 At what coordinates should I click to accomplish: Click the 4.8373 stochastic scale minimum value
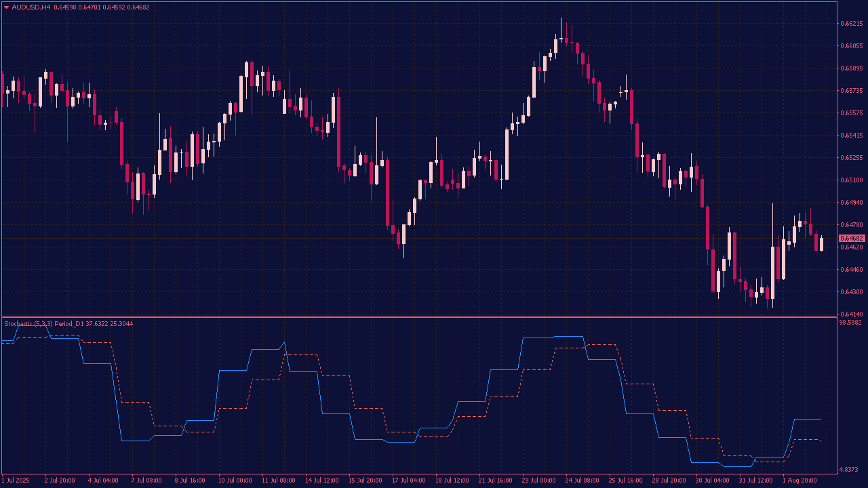(x=850, y=470)
